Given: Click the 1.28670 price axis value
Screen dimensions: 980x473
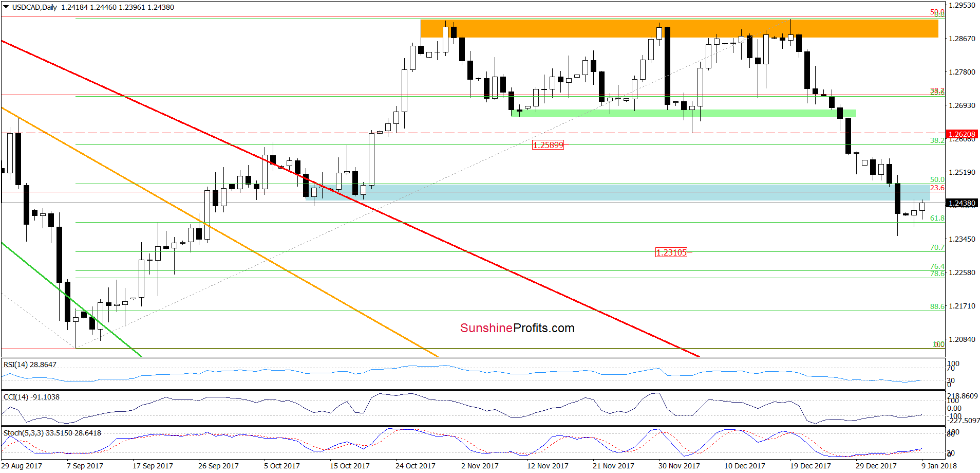Looking at the screenshot, I should coord(962,39).
